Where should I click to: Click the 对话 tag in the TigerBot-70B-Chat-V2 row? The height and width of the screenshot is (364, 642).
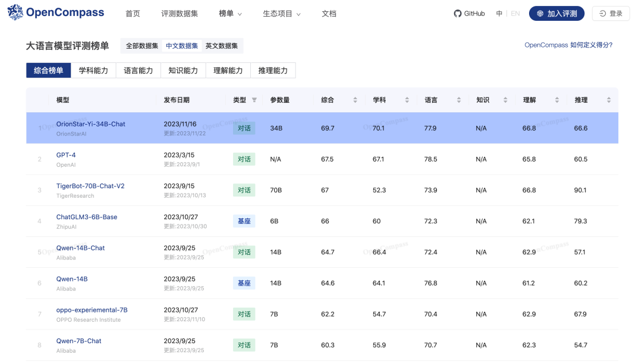coord(244,190)
